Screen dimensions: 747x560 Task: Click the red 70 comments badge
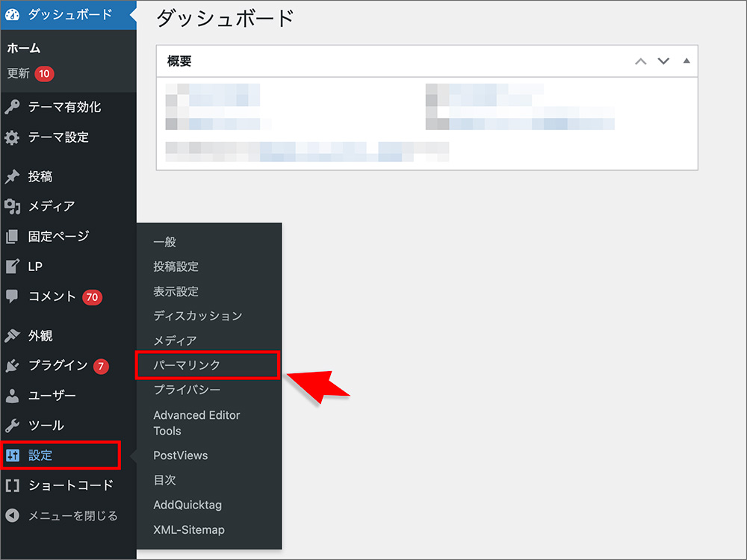(x=93, y=297)
